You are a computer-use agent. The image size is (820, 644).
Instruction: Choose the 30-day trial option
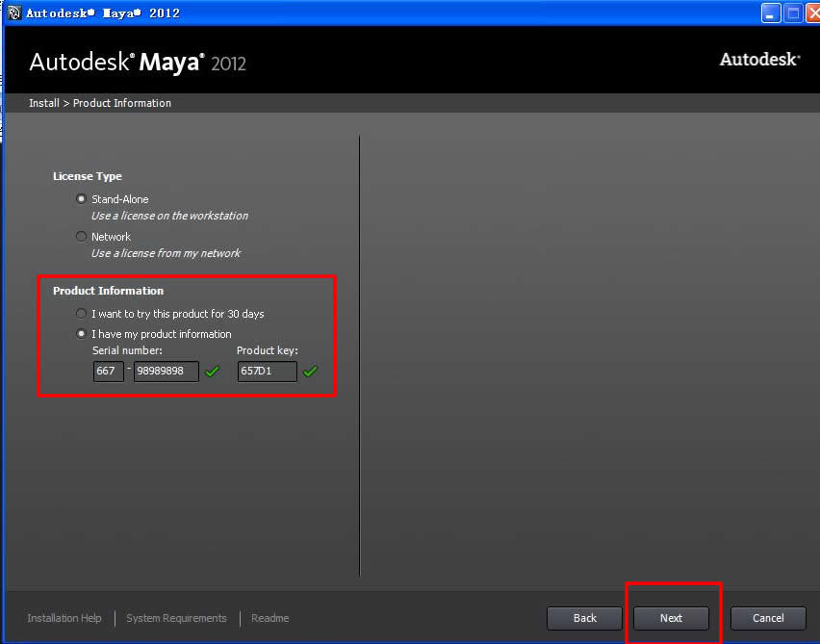click(81, 314)
